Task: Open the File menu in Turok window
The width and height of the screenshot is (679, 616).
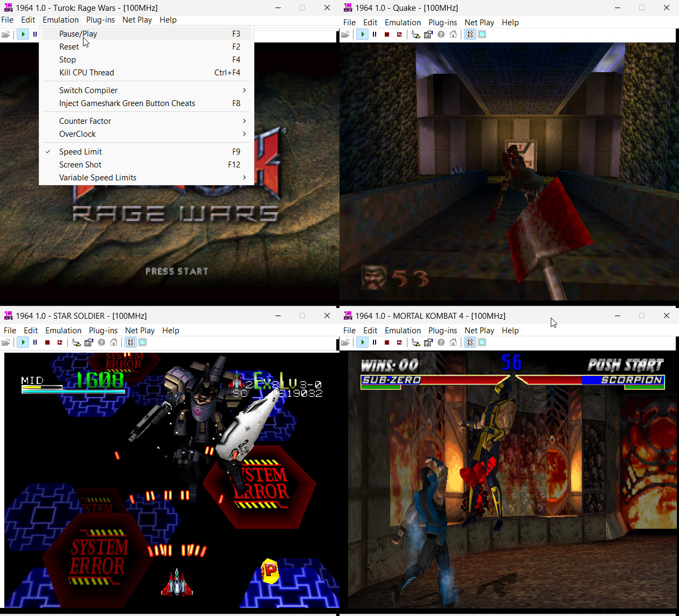Action: point(8,20)
